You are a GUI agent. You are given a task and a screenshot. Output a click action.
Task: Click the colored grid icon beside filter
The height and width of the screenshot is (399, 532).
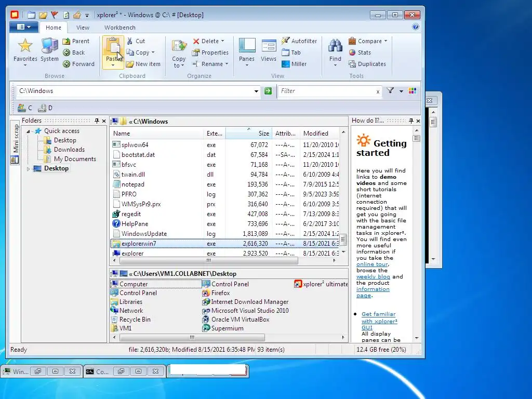pos(413,90)
